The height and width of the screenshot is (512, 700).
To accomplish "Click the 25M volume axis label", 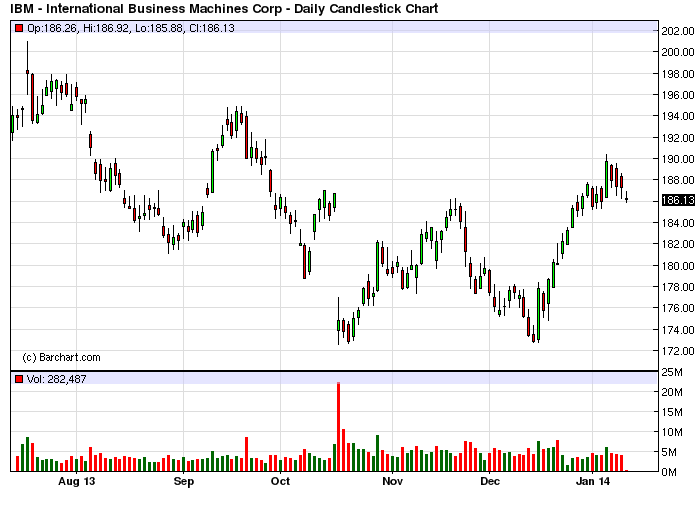I will coord(671,372).
